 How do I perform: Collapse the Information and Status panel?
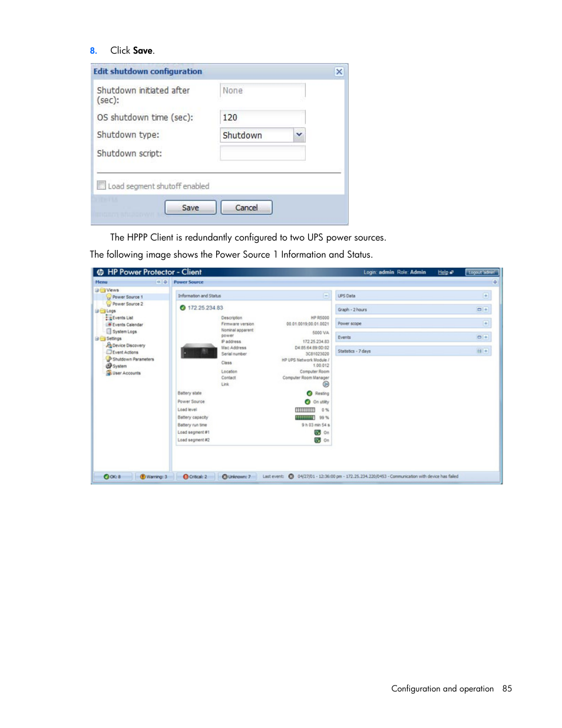coord(326,296)
